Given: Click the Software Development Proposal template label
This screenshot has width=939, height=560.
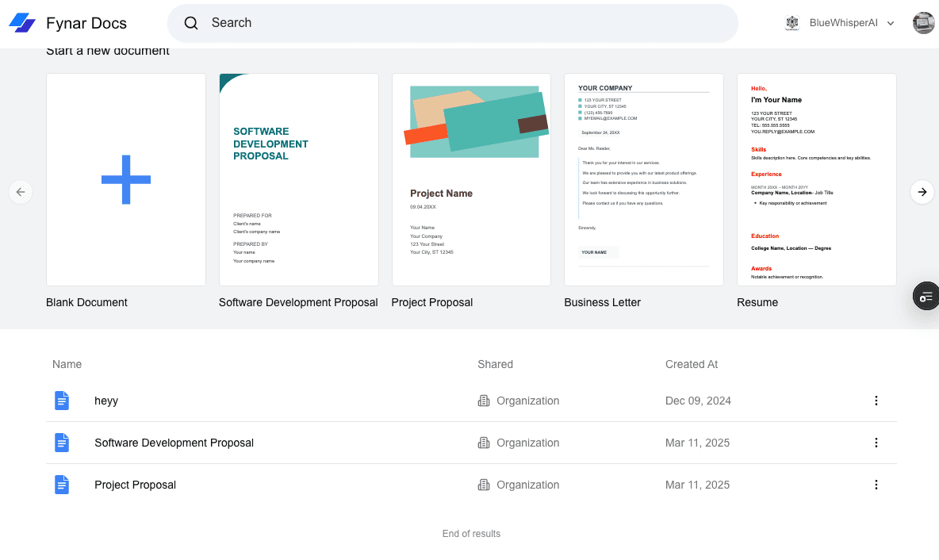Looking at the screenshot, I should pos(298,302).
